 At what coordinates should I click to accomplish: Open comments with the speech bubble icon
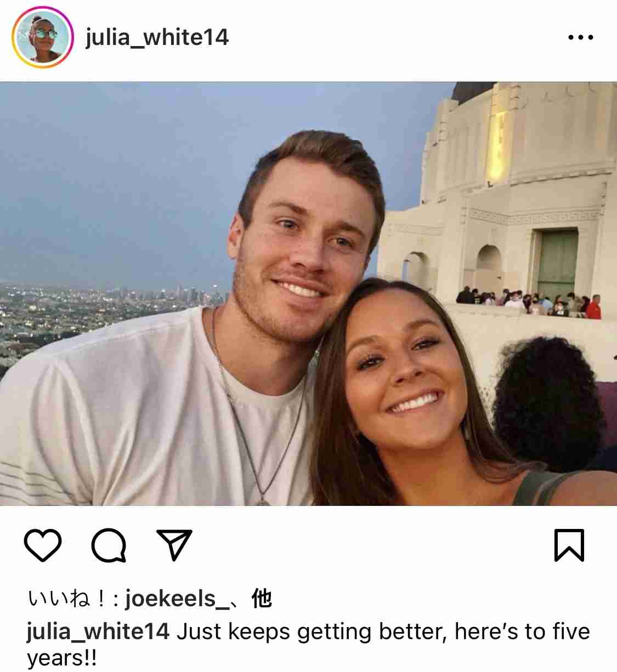(x=109, y=545)
